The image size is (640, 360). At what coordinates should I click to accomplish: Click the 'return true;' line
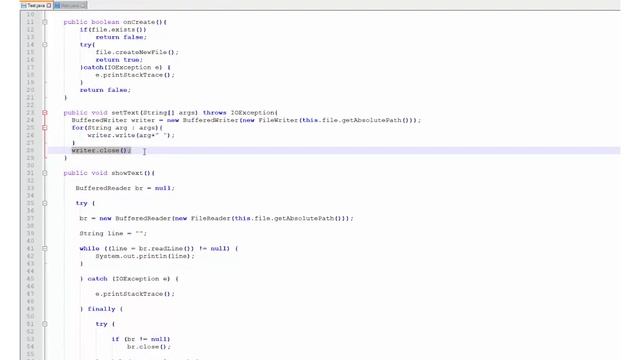pyautogui.click(x=119, y=60)
